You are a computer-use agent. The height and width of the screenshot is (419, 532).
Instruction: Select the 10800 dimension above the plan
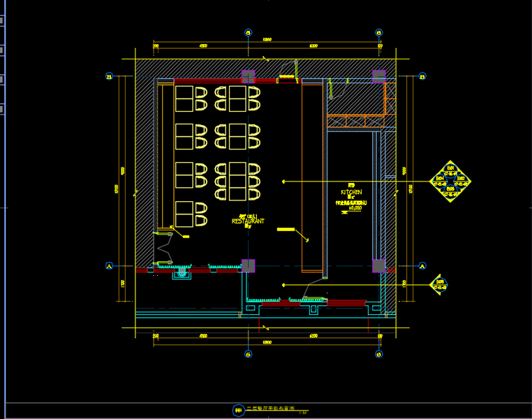pyautogui.click(x=267, y=40)
